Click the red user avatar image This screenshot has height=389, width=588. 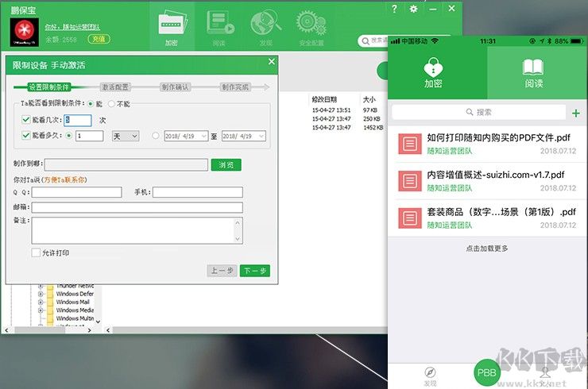24,33
